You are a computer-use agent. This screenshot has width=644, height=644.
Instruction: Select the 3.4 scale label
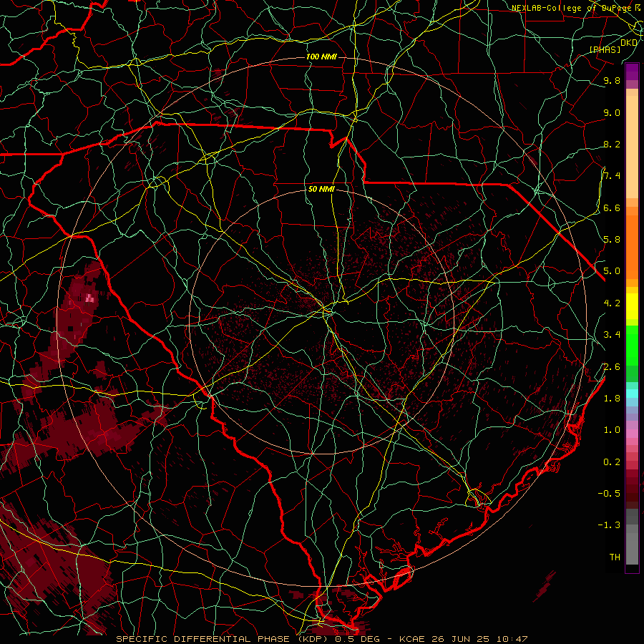pos(612,335)
